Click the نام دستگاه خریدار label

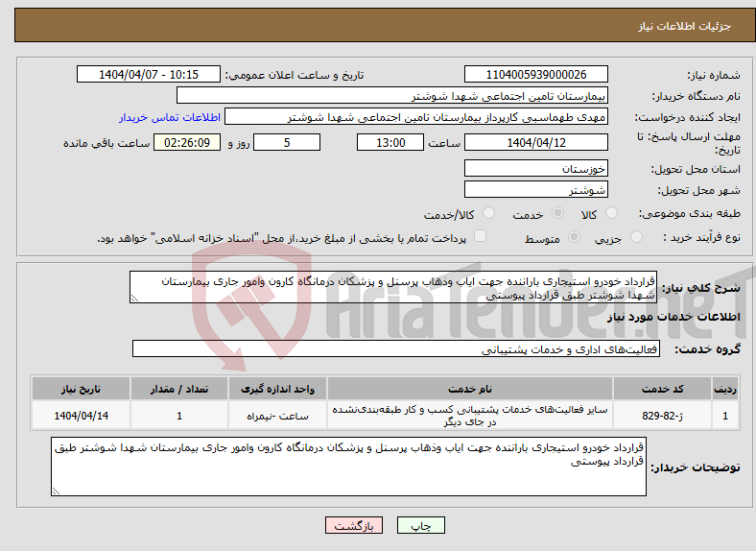pyautogui.click(x=696, y=96)
